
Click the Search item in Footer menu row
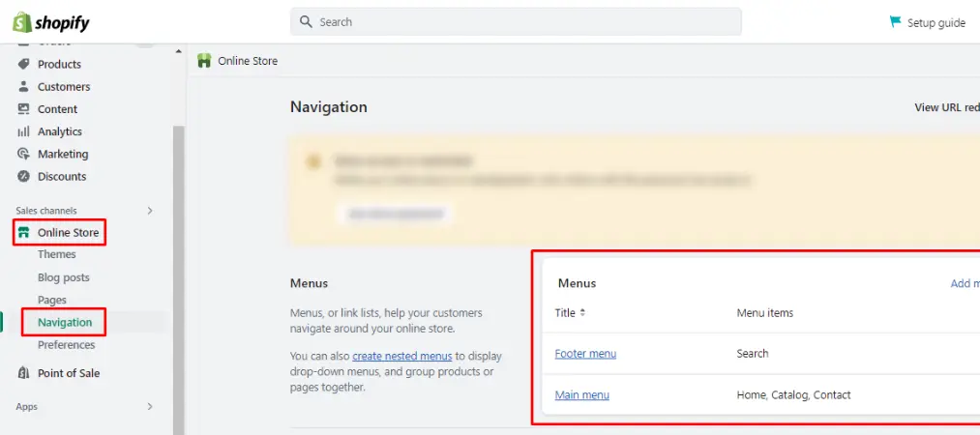point(753,353)
